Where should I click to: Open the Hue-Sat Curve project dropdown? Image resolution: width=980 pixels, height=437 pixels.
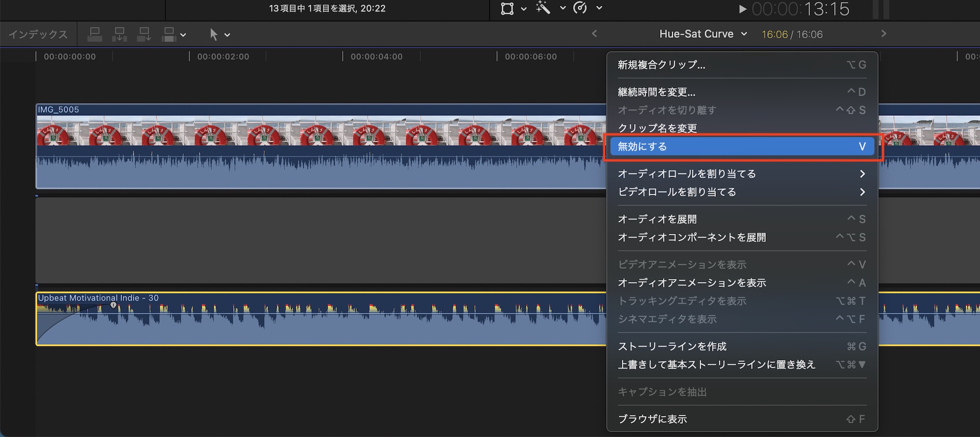tap(703, 34)
